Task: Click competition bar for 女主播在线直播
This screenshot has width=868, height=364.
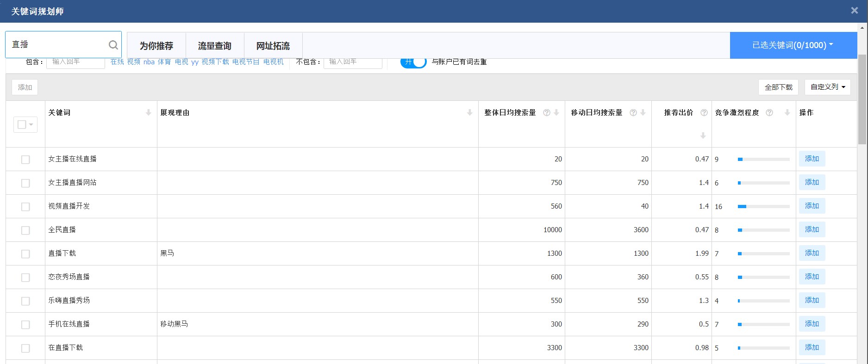Action: [764, 159]
